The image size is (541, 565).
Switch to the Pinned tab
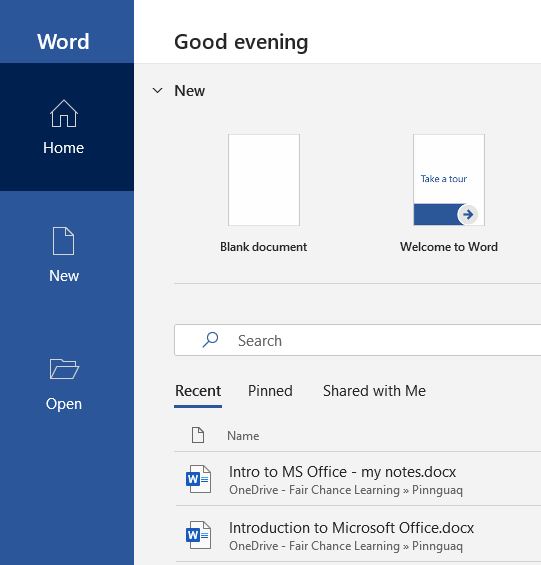pos(270,391)
